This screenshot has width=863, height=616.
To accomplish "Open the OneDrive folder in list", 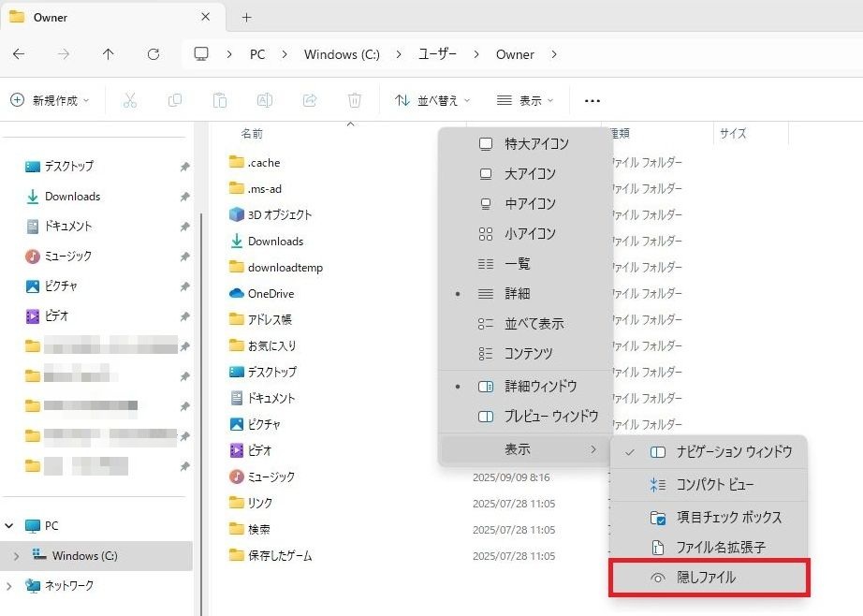I will point(271,293).
